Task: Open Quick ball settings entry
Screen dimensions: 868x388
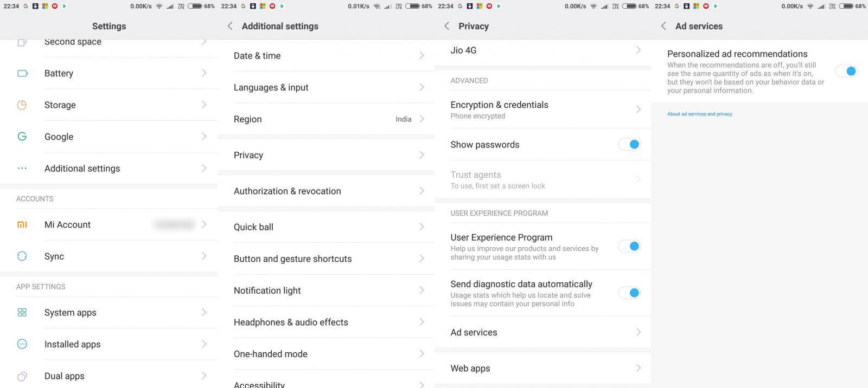Action: point(326,227)
